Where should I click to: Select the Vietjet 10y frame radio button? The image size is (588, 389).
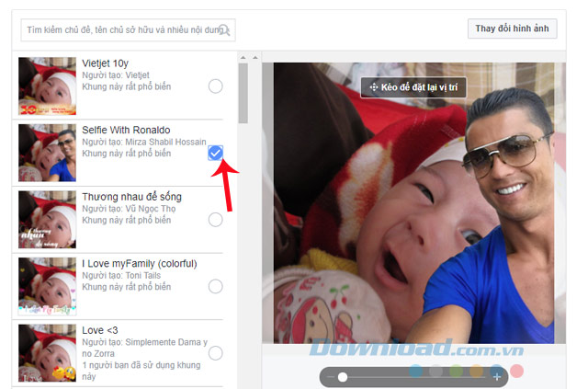(x=215, y=86)
